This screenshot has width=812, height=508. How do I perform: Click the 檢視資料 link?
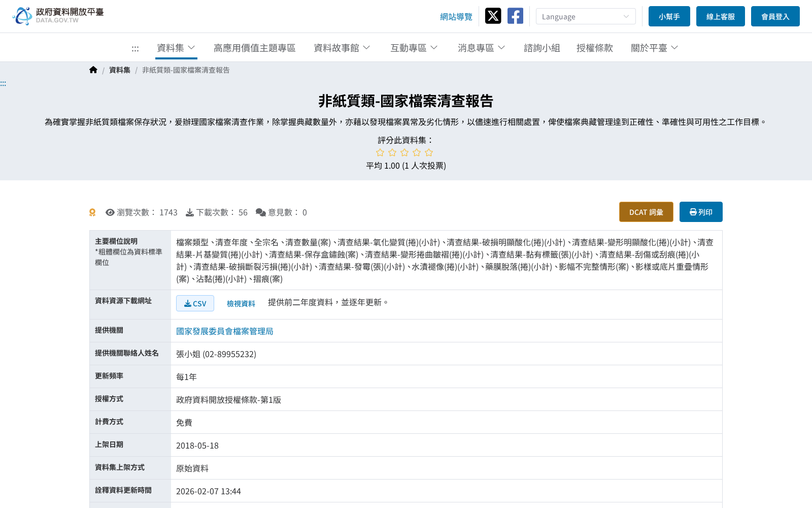241,303
